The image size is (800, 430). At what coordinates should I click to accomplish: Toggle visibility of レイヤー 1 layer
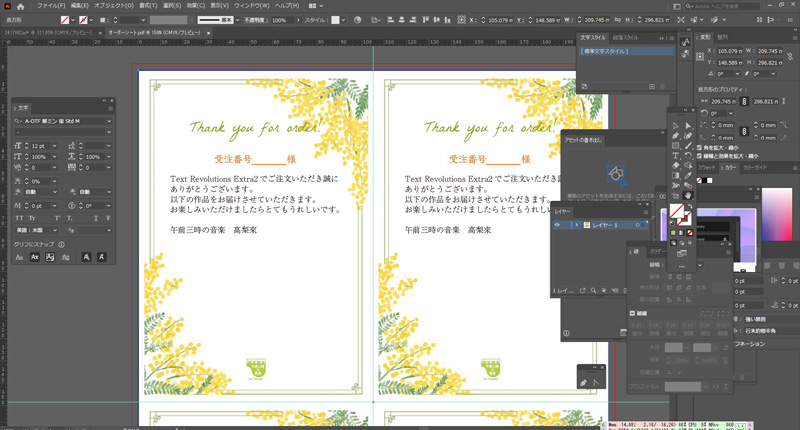557,225
